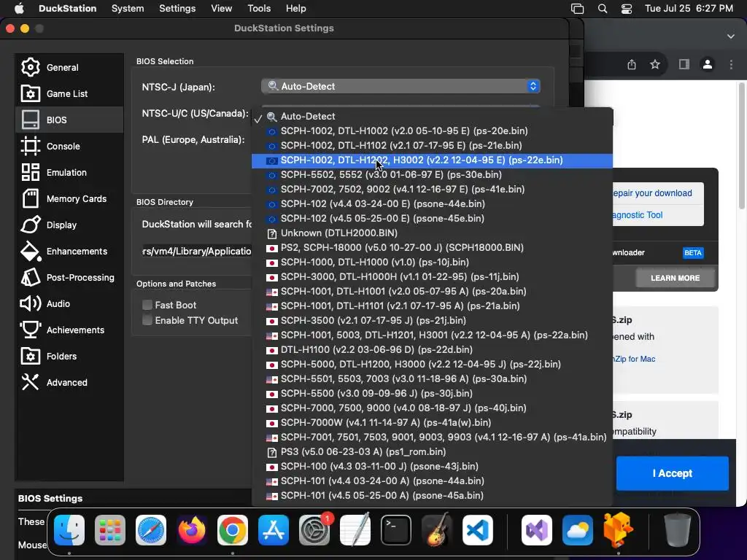
Task: Choose Auto-Detect in the BIOS list
Action: click(432, 116)
